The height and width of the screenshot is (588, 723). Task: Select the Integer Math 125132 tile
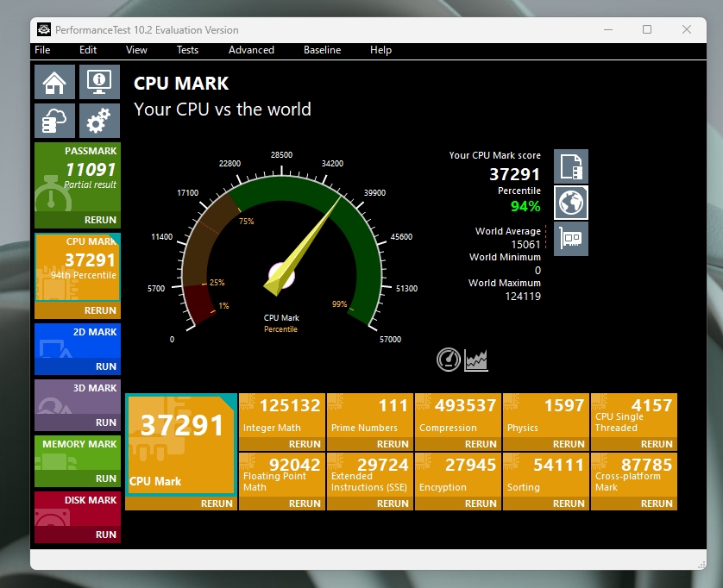[x=282, y=416]
